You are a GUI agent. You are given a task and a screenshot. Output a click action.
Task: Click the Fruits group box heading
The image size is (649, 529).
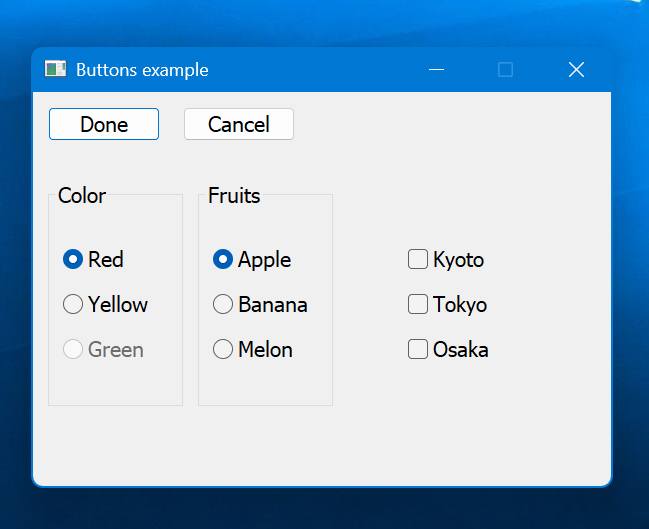(234, 195)
